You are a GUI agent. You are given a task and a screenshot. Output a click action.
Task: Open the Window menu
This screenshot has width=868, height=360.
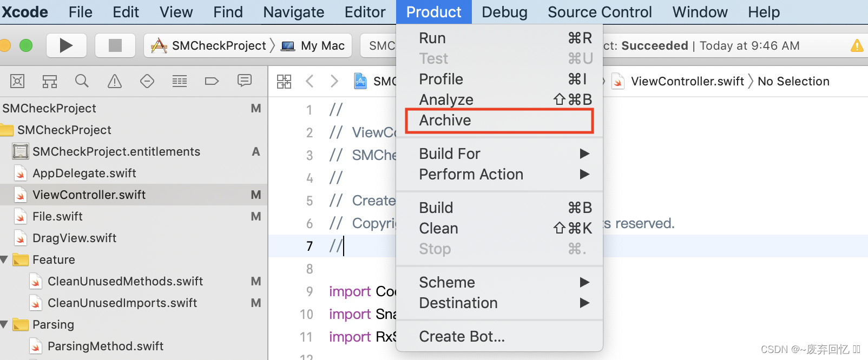[700, 12]
